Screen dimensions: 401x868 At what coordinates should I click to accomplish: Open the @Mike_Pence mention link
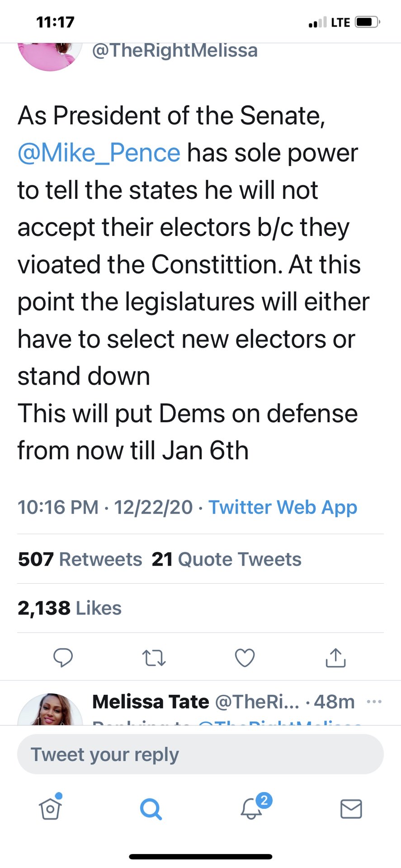click(x=98, y=152)
